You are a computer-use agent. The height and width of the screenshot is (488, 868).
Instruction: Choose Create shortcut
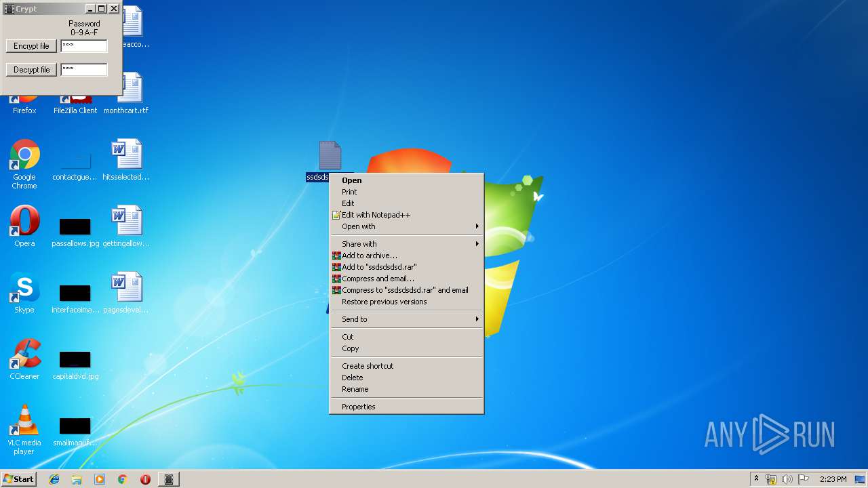point(407,366)
